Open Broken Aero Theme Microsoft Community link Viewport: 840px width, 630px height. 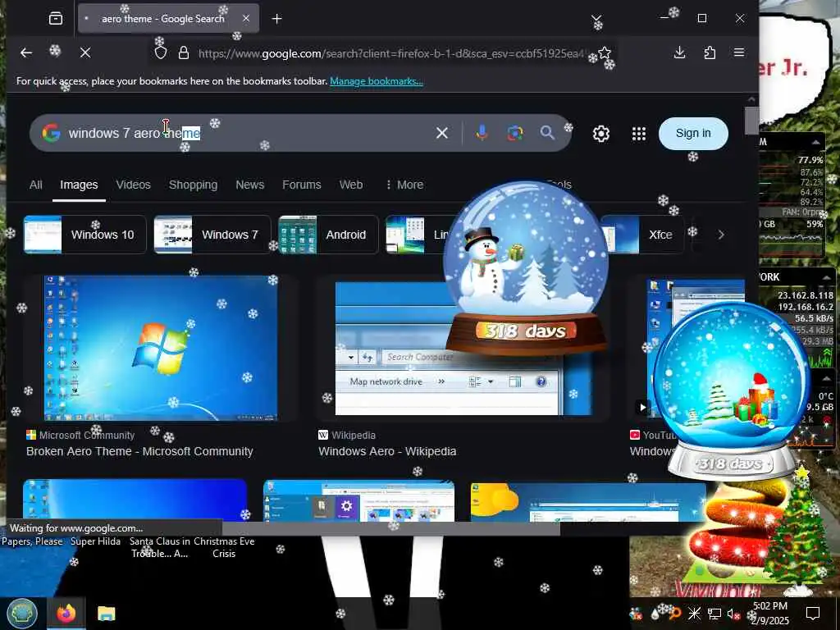tap(139, 452)
